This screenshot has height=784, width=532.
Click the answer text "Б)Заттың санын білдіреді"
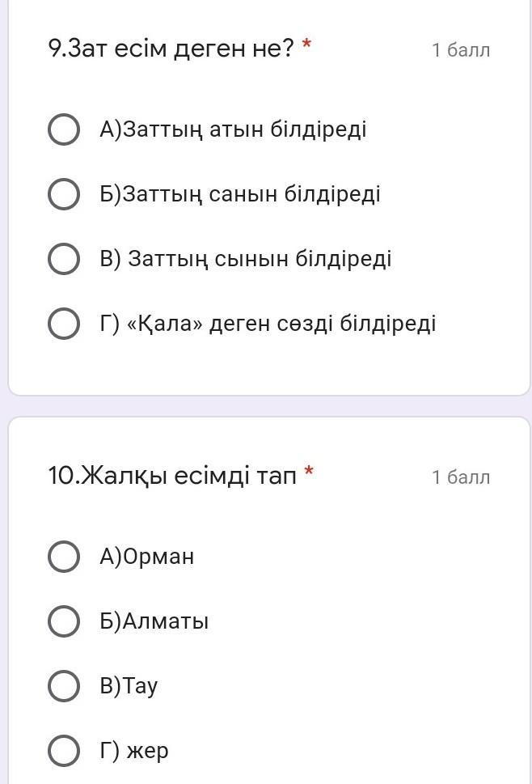240,194
